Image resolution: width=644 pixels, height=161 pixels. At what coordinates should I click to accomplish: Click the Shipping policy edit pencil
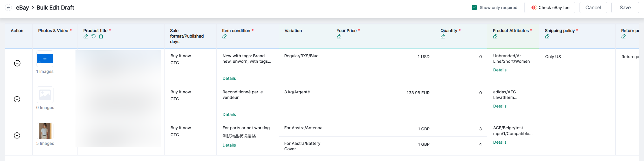[x=547, y=36]
